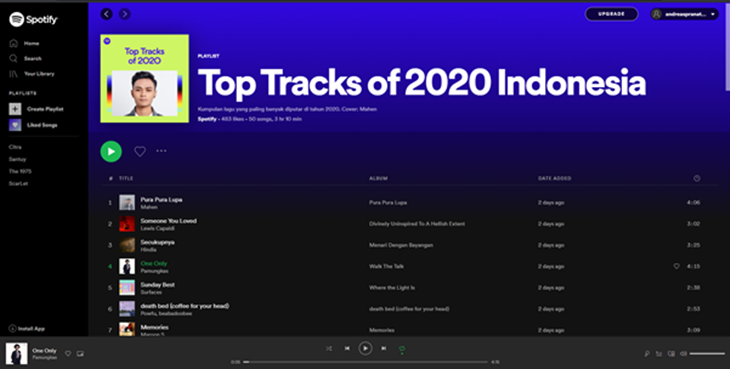Click Install App in the sidebar
The image size is (730, 369).
[x=27, y=329]
